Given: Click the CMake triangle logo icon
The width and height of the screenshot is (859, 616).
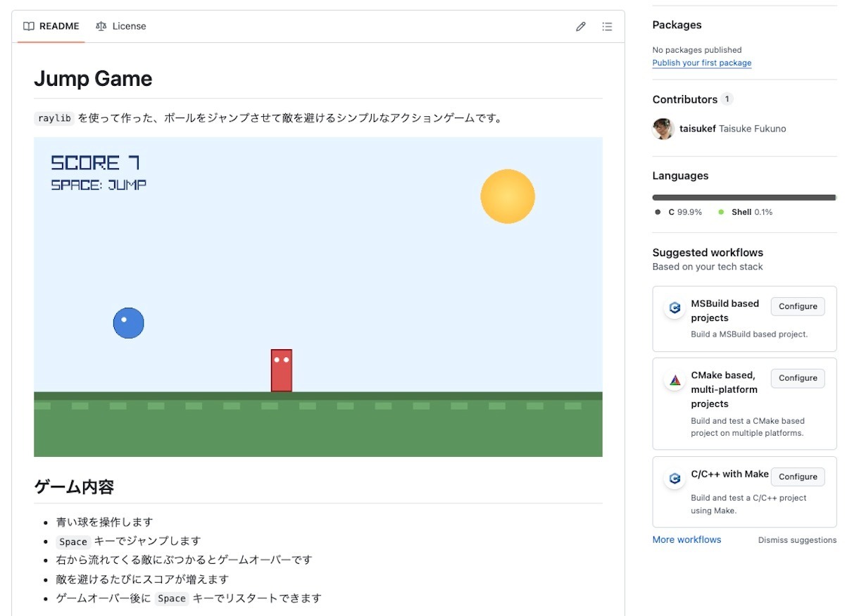Looking at the screenshot, I should coord(675,380).
